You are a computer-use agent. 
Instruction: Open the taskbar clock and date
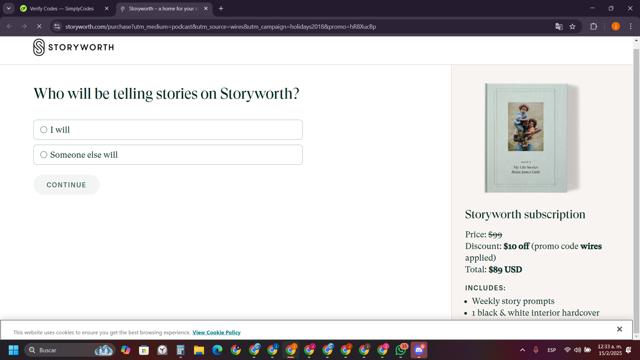coord(609,350)
